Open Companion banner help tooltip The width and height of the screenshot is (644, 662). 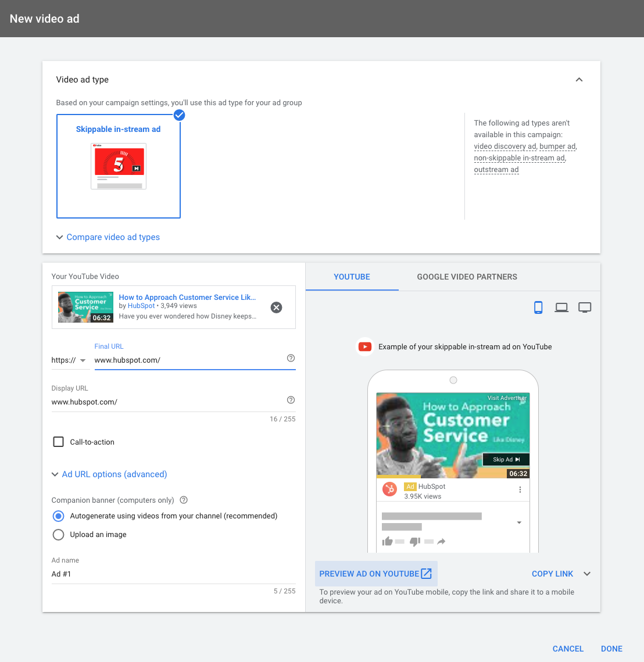click(x=184, y=500)
